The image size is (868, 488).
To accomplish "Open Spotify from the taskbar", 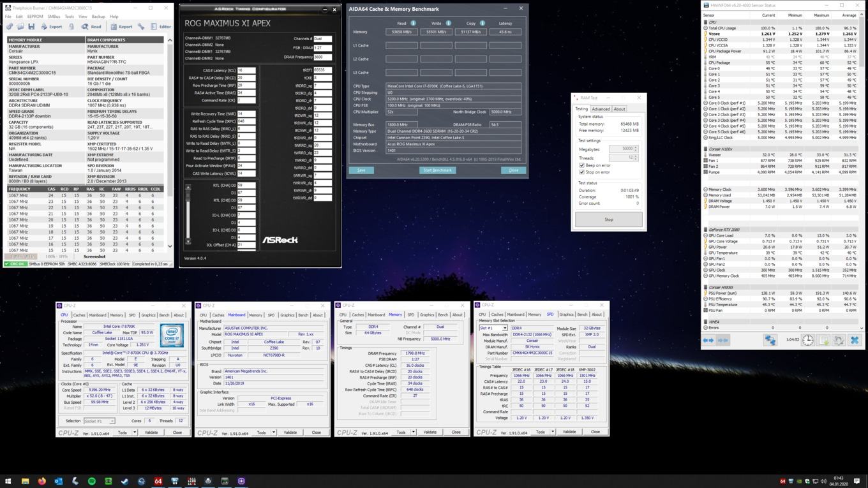I will 91,481.
